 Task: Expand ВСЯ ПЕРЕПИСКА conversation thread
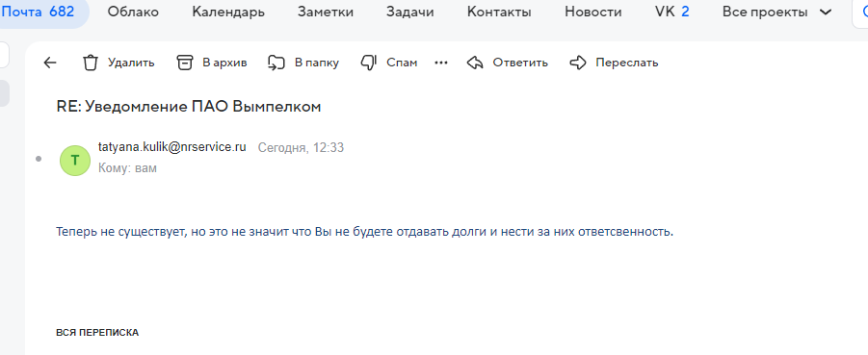click(x=97, y=333)
